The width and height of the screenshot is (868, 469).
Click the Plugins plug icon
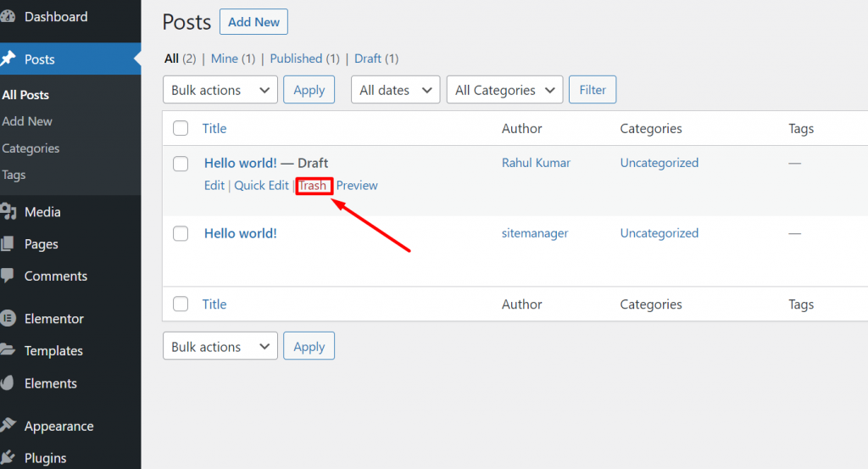pyautogui.click(x=7, y=457)
